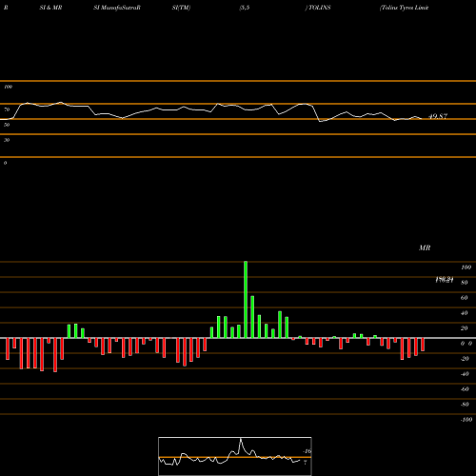Click the RSI axis label 0
This screenshot has width=476, height=476.
[x=5, y=163]
